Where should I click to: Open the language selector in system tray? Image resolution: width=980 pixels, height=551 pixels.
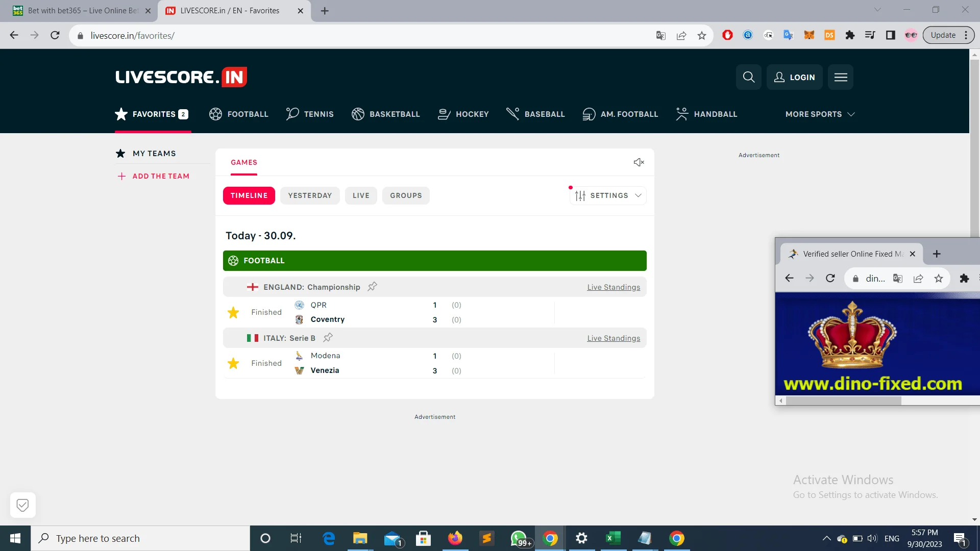(892, 538)
